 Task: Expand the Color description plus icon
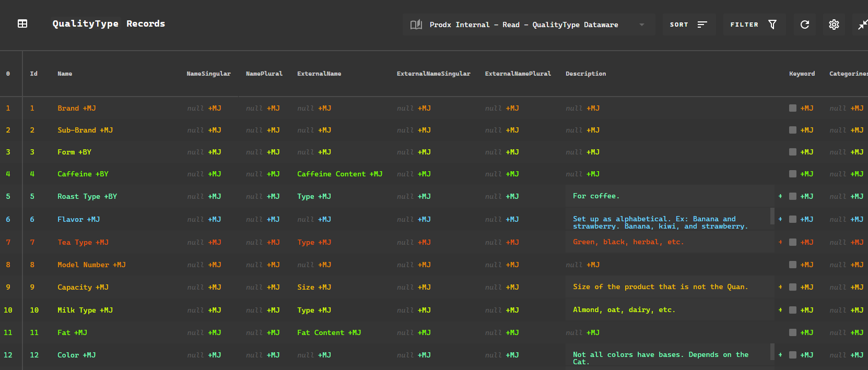coord(780,355)
